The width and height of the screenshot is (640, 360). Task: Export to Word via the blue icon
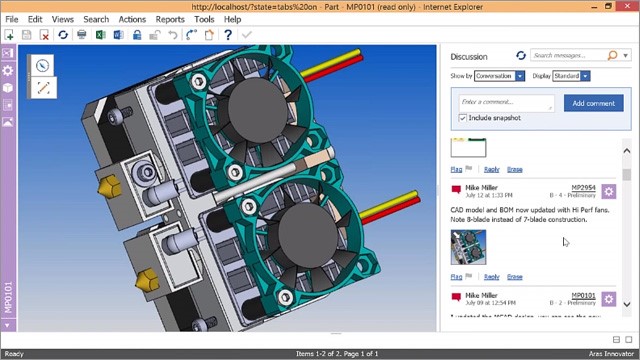118,35
